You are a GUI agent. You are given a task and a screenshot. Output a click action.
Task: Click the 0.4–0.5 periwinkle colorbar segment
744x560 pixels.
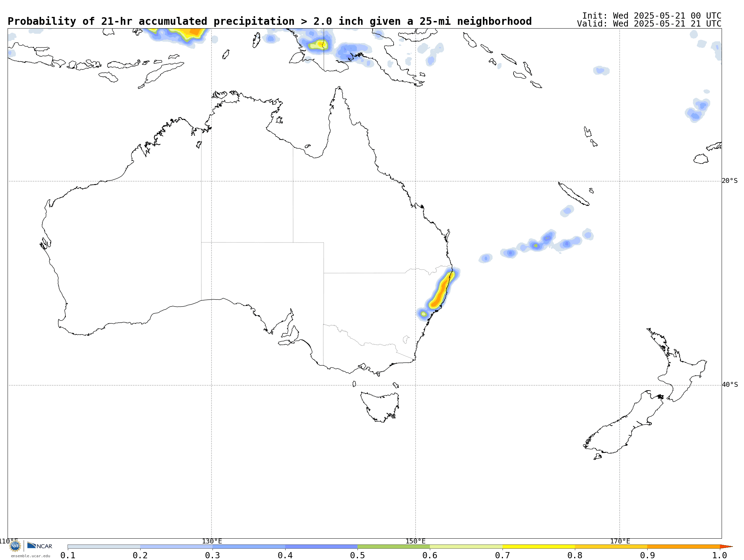tap(321, 547)
